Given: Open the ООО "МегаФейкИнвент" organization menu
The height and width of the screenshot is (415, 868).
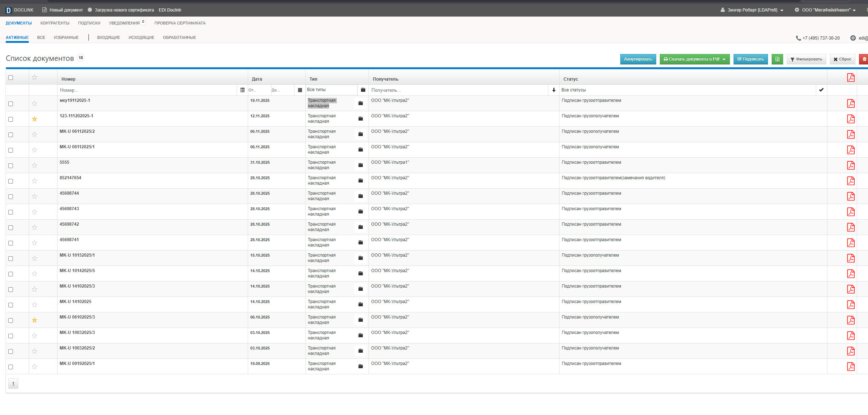Looking at the screenshot, I should pos(825,10).
